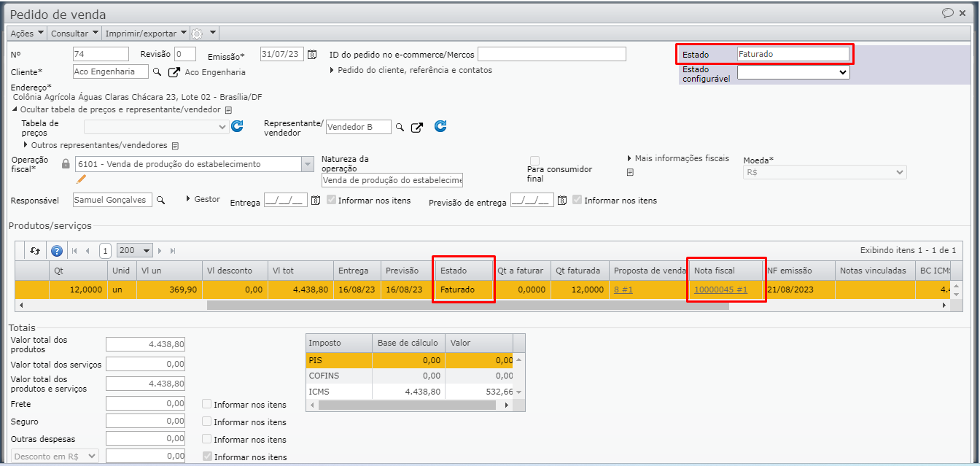Expand Pedido do cliente, referência e contatos
Screen dimensions: 980x466
pos(411,70)
